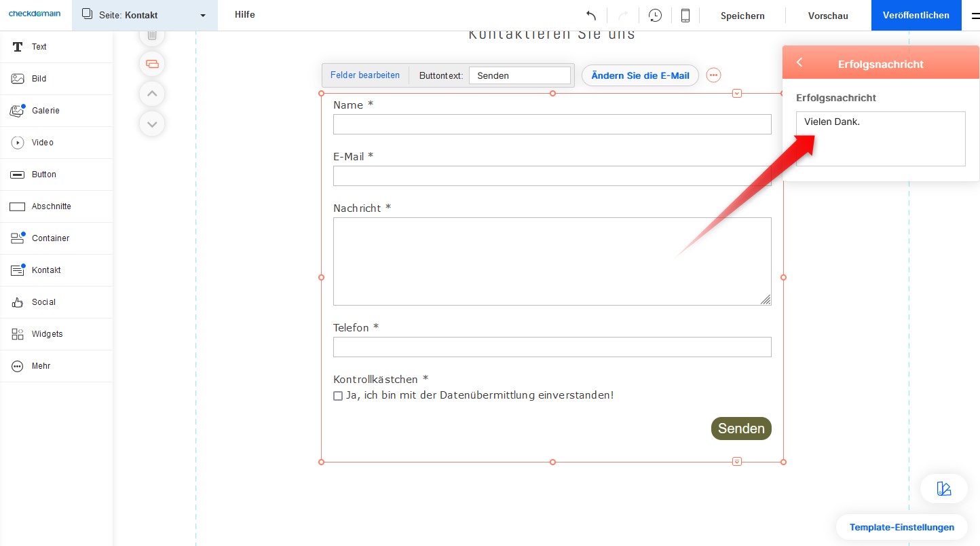
Task: Tick the Datenübermittlung consent checkbox
Action: pos(338,396)
